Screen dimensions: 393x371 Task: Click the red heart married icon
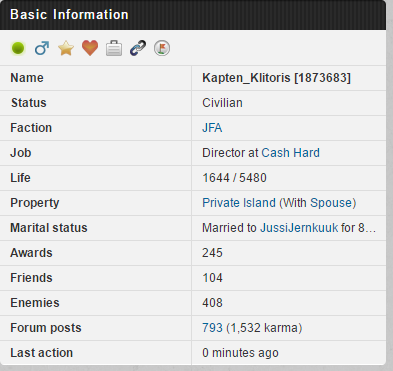coord(90,48)
